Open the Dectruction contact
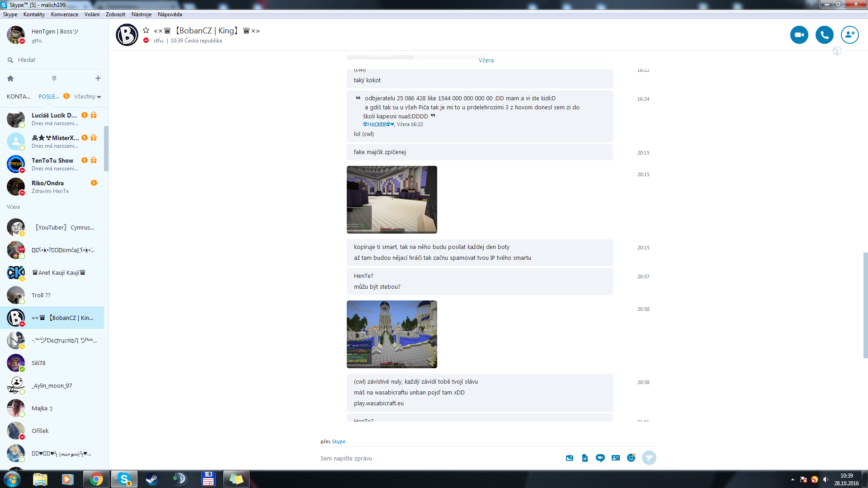Viewport: 868px width, 488px height. click(52, 340)
